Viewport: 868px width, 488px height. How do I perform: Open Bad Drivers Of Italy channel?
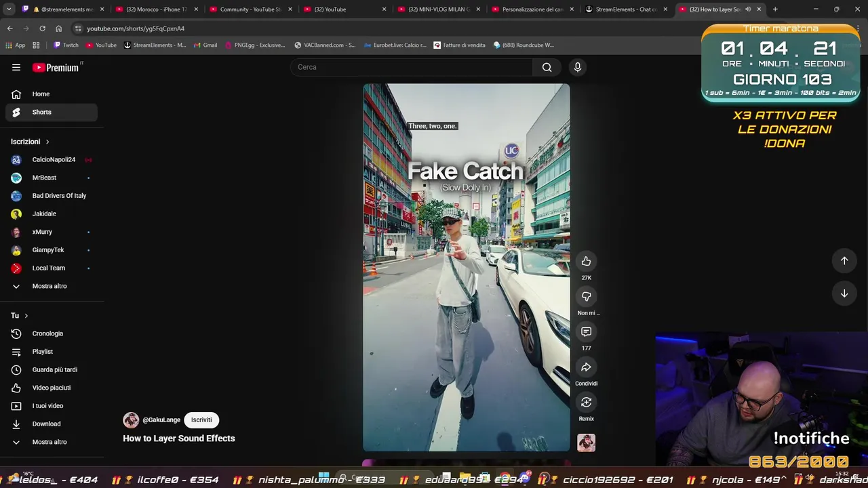click(x=52, y=196)
